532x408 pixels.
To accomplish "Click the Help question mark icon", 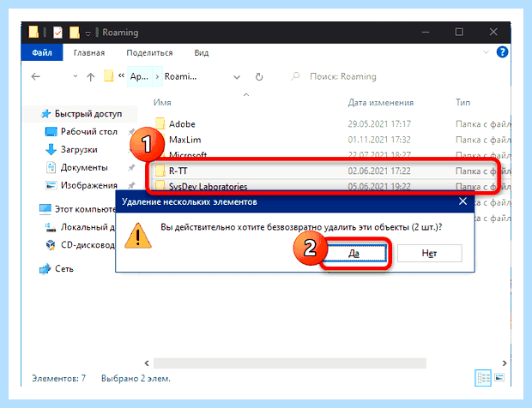I will [x=502, y=51].
